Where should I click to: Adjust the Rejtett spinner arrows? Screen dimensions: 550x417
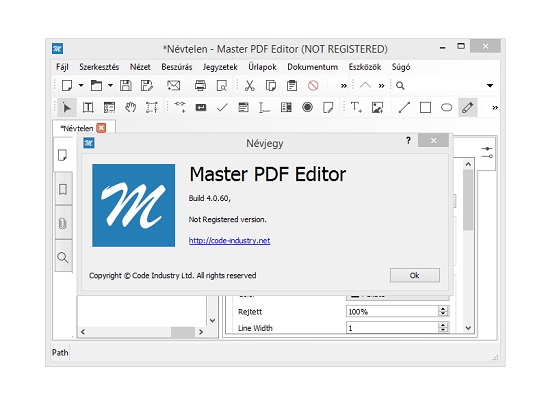[x=443, y=311]
